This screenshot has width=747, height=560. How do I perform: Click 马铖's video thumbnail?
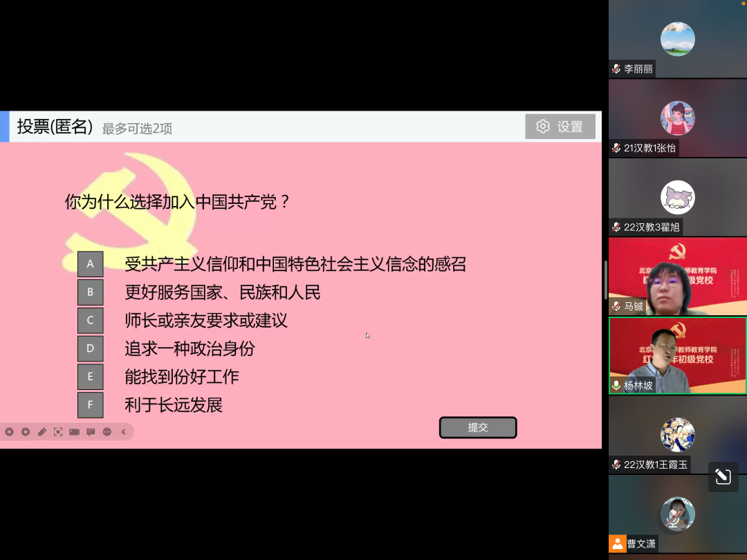(x=677, y=277)
